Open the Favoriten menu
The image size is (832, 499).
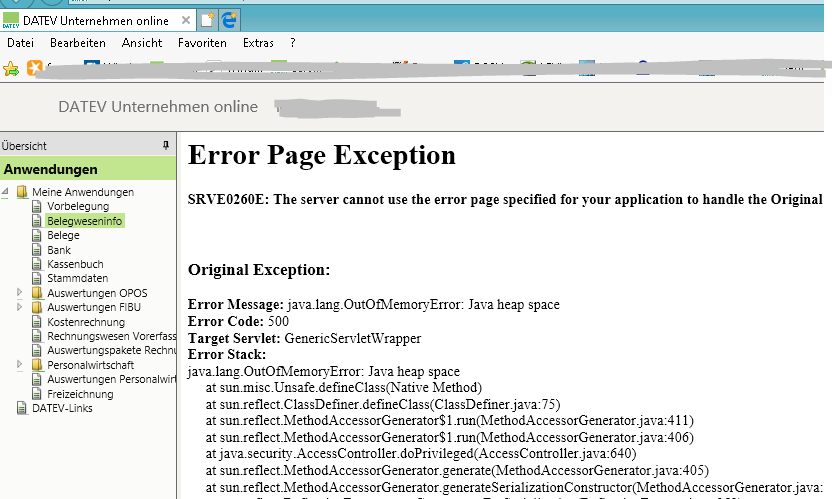pos(202,43)
